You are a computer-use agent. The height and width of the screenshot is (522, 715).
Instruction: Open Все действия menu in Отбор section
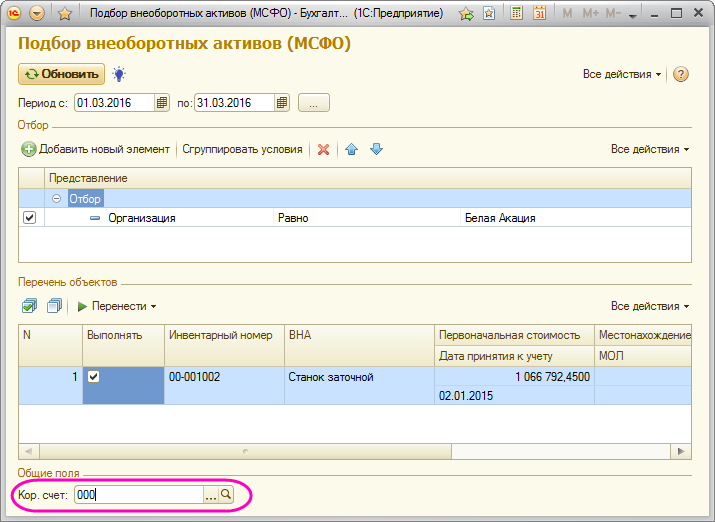pyautogui.click(x=650, y=149)
